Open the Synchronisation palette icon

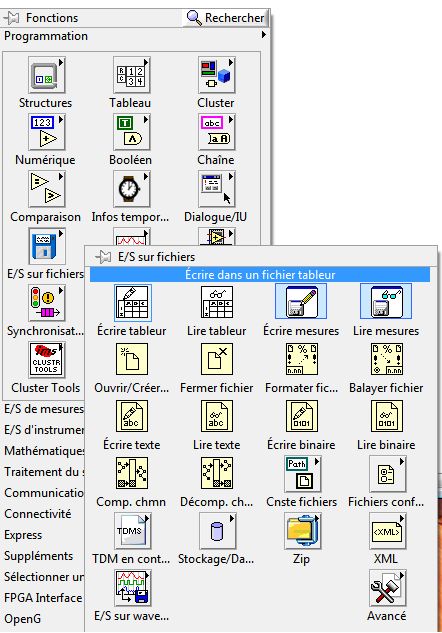(46, 303)
